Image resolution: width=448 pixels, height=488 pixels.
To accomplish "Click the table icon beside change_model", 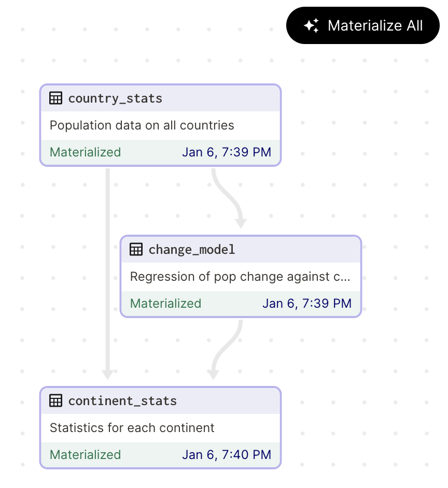I will click(x=136, y=250).
